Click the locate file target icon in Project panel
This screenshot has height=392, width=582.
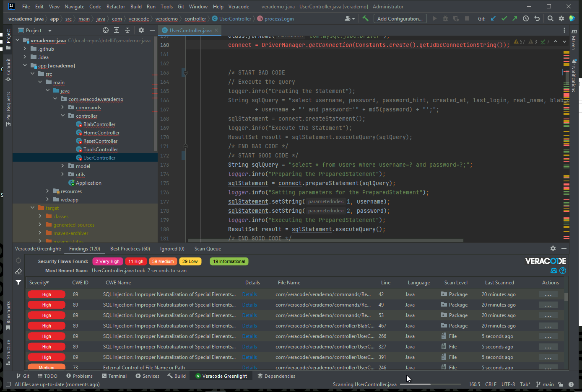pos(106,30)
